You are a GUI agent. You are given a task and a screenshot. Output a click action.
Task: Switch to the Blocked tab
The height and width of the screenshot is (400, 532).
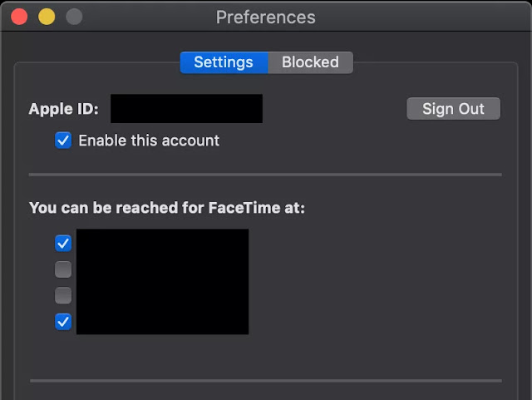pyautogui.click(x=310, y=62)
